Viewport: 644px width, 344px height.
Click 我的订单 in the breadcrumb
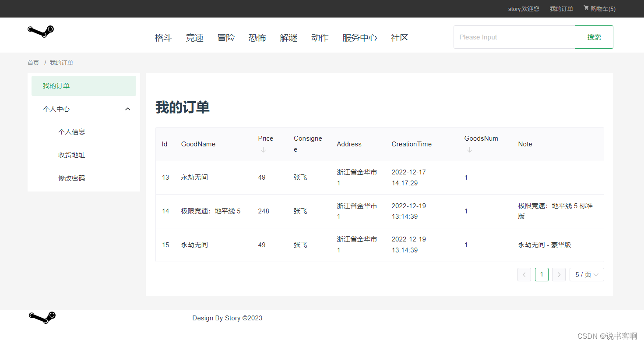coord(61,63)
